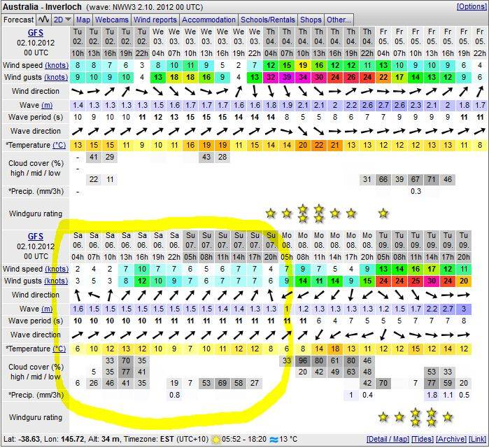This screenshot has height=448, width=489.
Task: Open the 2D view dropdown
Action: point(63,20)
